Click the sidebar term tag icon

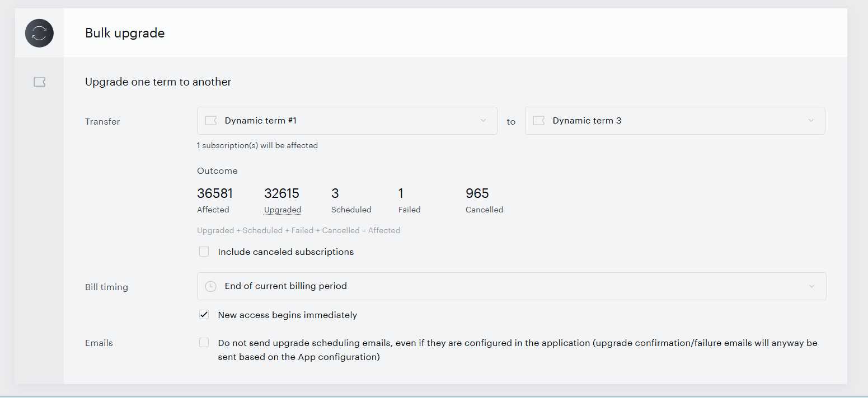pyautogui.click(x=39, y=82)
